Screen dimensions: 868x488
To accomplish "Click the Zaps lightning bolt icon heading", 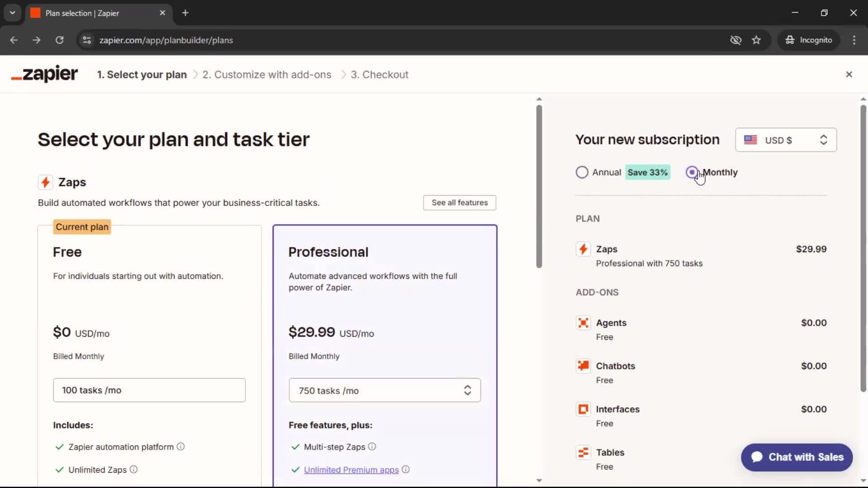I will pyautogui.click(x=45, y=182).
